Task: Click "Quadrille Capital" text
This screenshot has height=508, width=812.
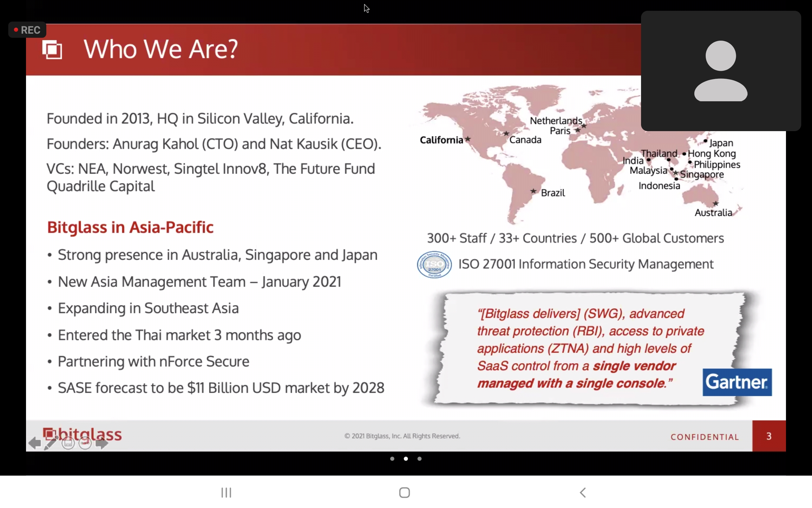Action: [x=101, y=186]
